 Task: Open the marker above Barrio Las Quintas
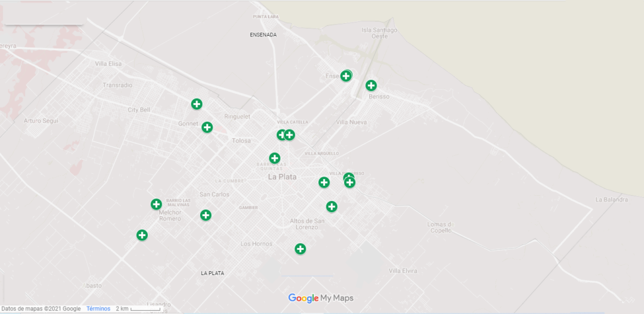(274, 158)
